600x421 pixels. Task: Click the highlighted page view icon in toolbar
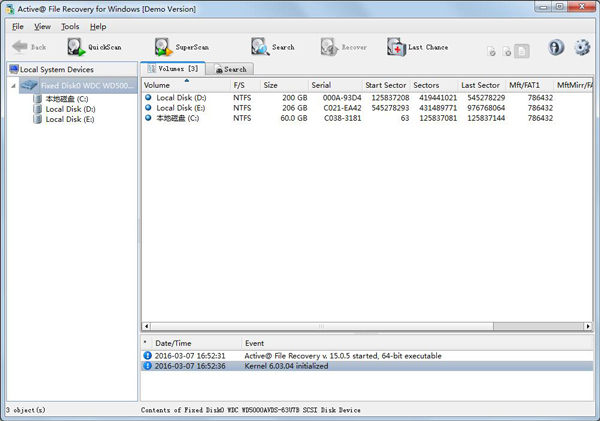point(522,51)
